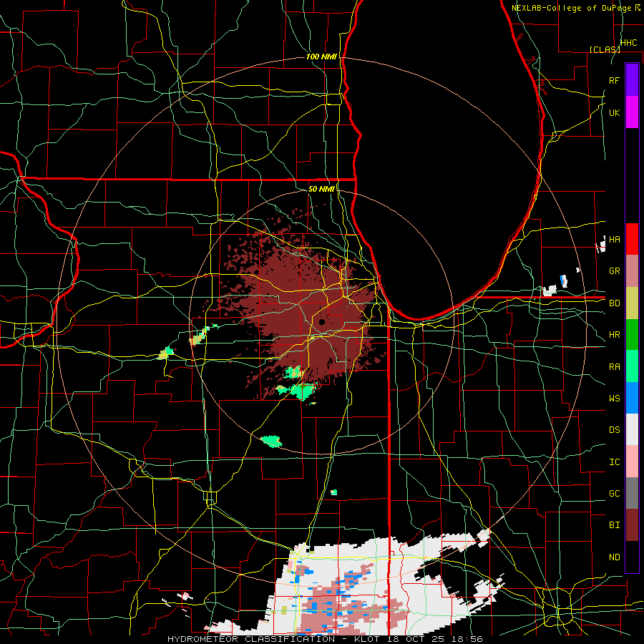Select the RA legend label
This screenshot has height=644, width=644.
[614, 367]
